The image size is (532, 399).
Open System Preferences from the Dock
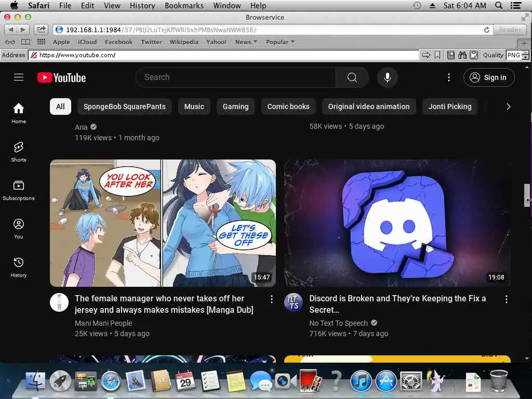point(411,381)
